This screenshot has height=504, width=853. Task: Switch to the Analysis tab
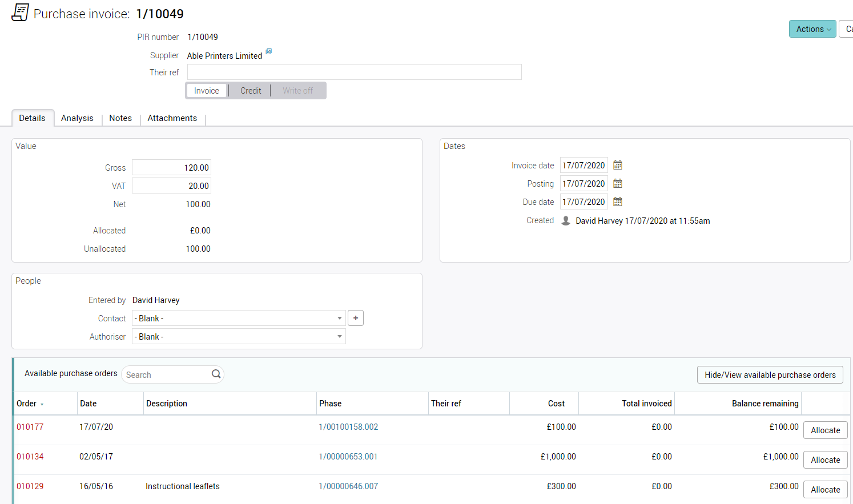77,118
